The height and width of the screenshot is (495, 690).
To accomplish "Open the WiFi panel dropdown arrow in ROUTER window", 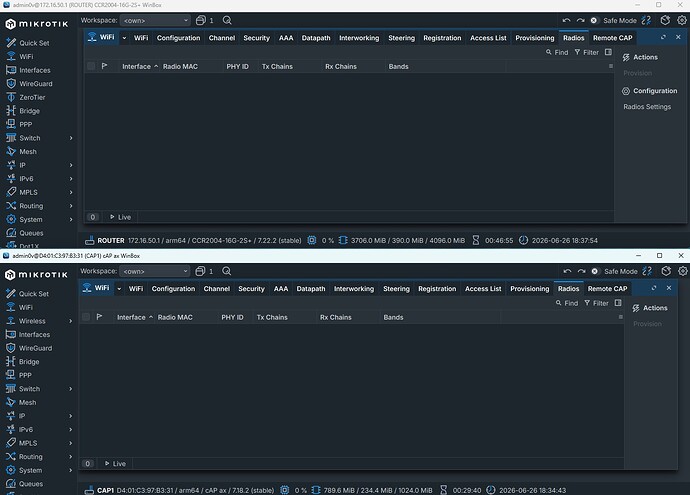I will click(124, 38).
